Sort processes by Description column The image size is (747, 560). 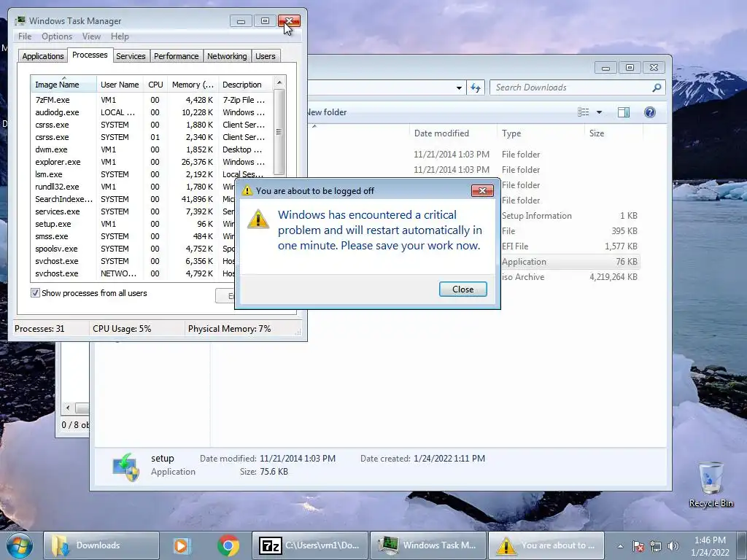pos(245,85)
